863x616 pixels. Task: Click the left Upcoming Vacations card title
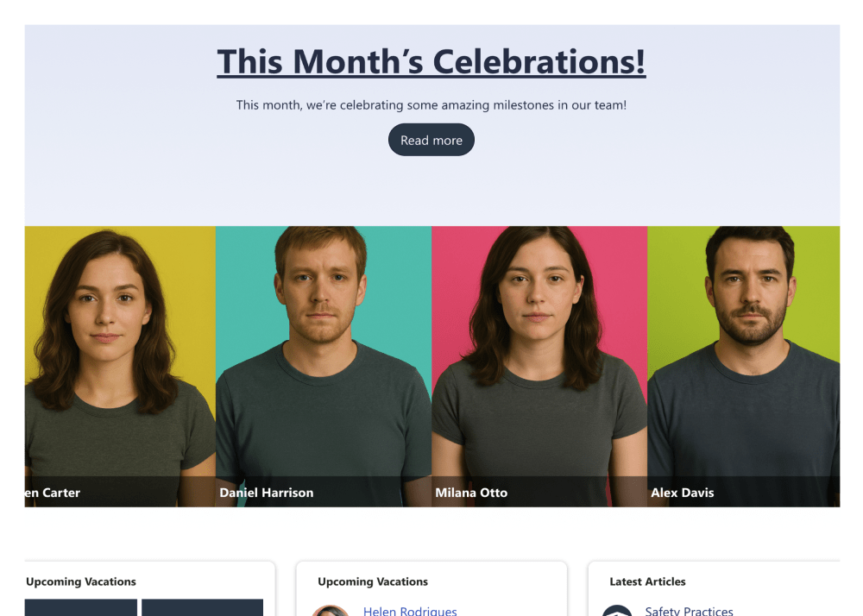[x=81, y=581]
